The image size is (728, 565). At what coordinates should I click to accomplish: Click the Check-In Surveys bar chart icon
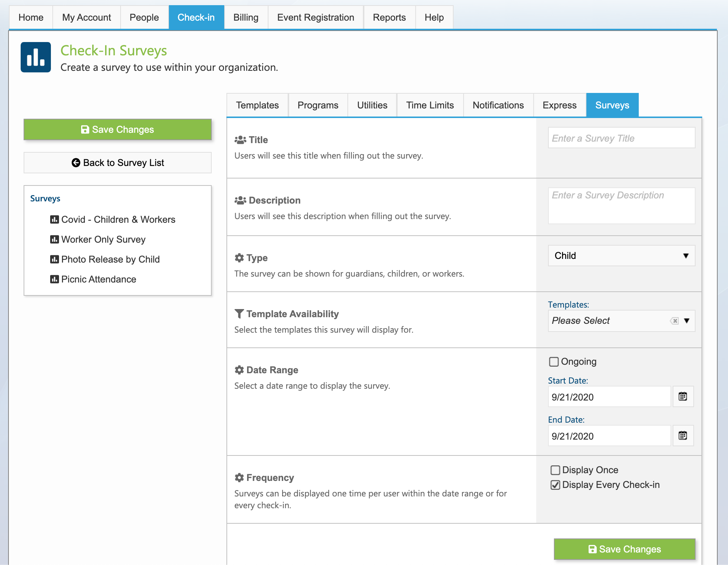click(x=35, y=56)
